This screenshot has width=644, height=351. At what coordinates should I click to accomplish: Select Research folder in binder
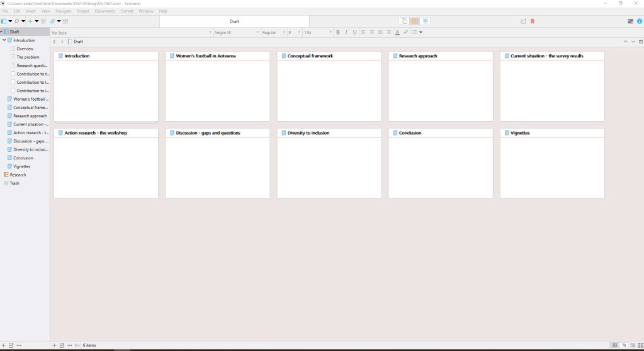pos(18,175)
